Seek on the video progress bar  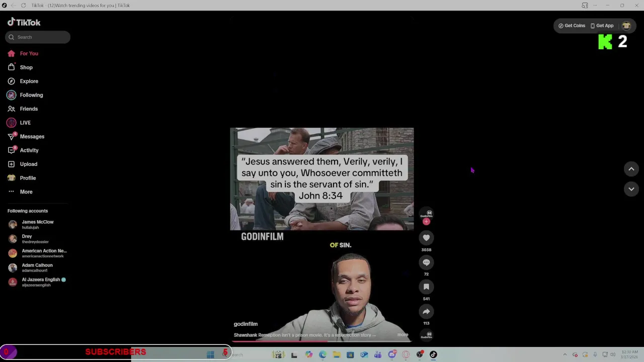322,341
